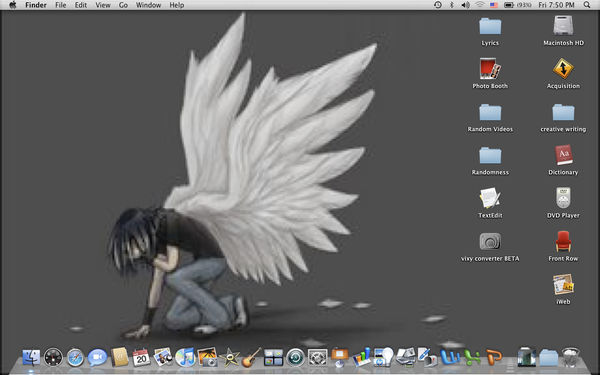Launch iPhoto from the dock

tap(207, 357)
